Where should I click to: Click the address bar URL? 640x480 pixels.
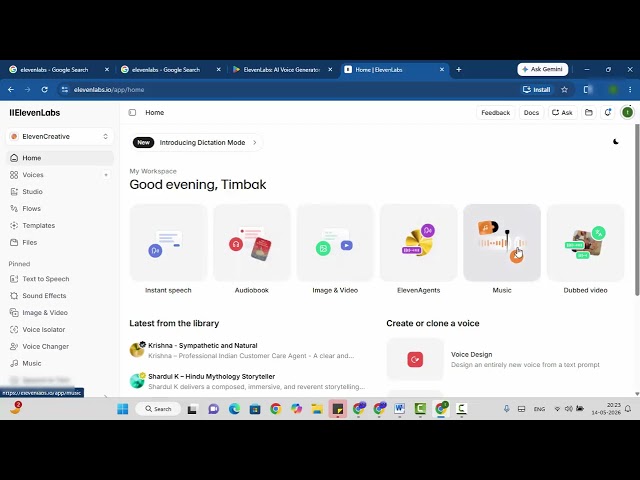pos(109,90)
